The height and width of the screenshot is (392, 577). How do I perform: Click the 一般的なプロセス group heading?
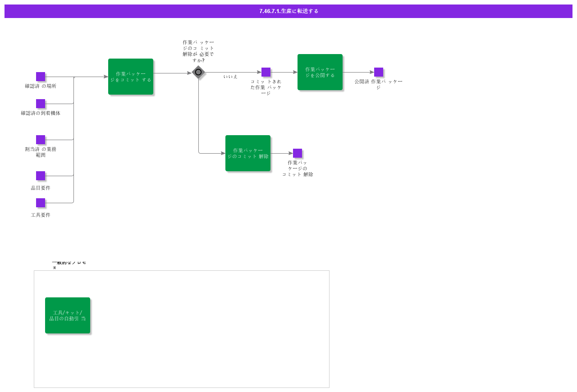69,265
